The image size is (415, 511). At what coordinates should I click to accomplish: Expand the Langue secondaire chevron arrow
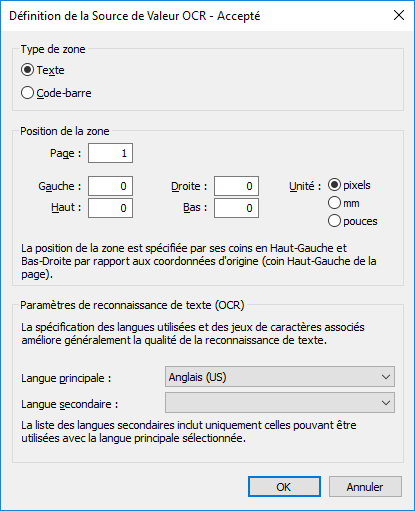386,403
